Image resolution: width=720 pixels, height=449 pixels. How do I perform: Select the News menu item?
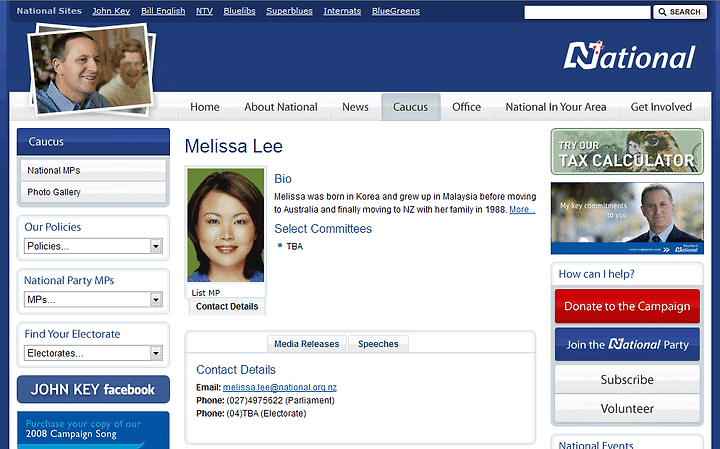coord(355,107)
